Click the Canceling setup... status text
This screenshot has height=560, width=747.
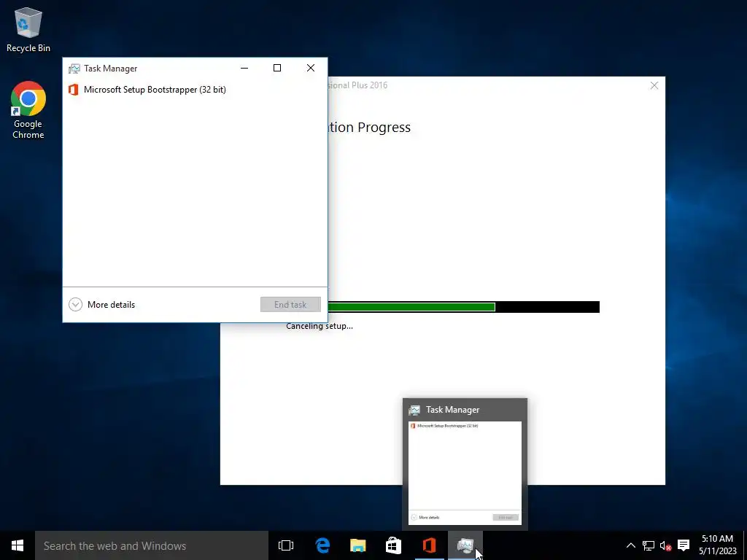pos(320,326)
